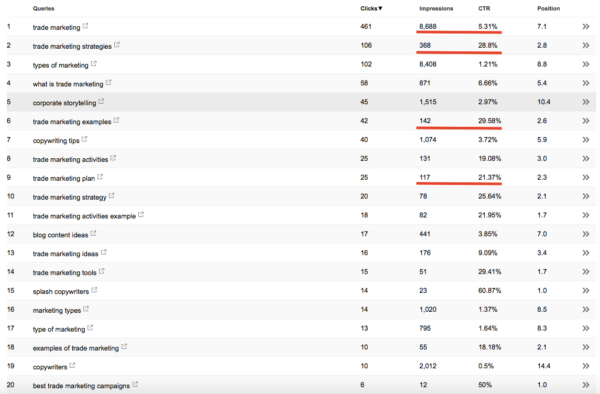This screenshot has width=600, height=394.
Task: Select the 28.8% CTR value
Action: (488, 45)
